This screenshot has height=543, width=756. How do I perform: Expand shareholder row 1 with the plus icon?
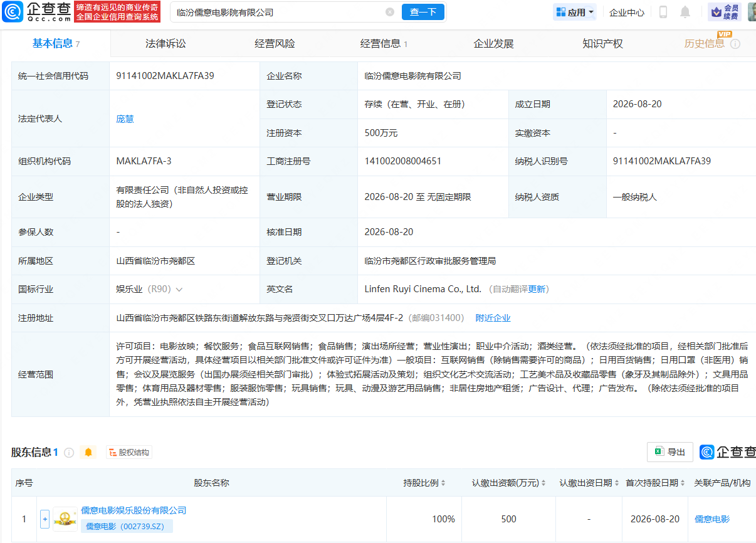pyautogui.click(x=45, y=519)
